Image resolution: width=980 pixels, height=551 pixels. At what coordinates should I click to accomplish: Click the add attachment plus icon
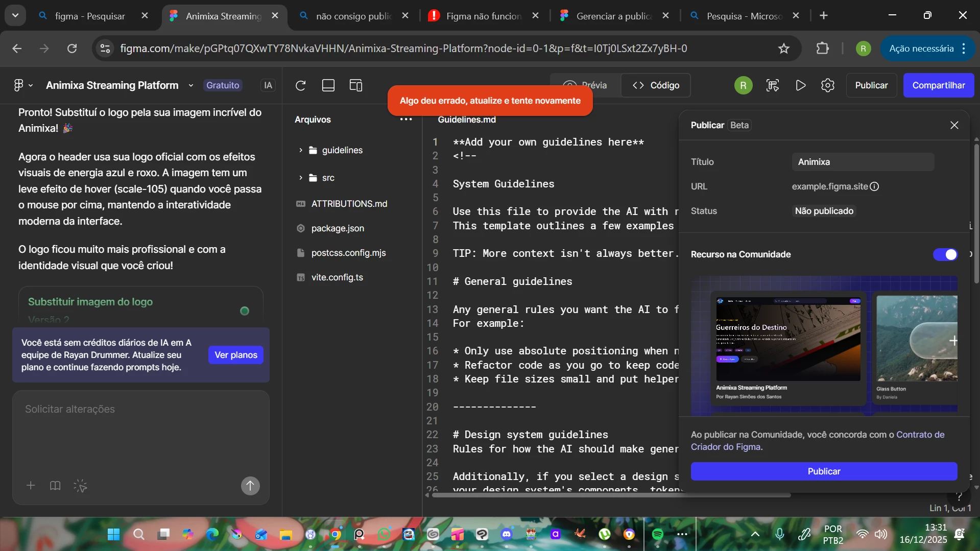click(31, 485)
